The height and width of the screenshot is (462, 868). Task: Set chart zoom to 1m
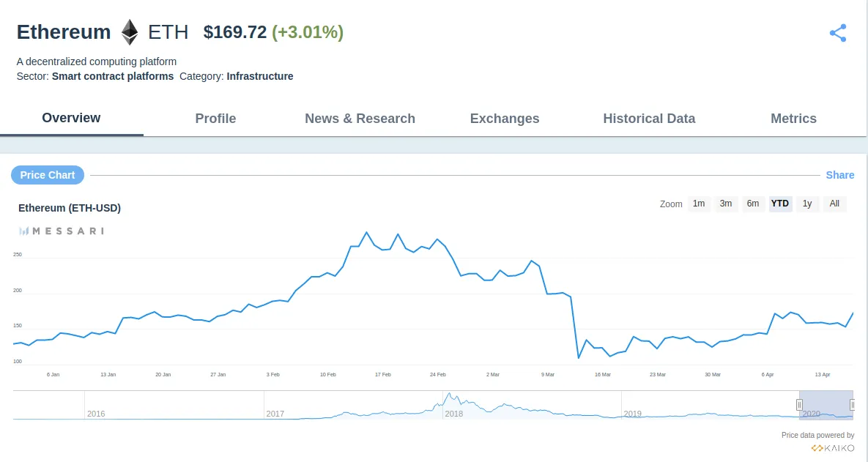[699, 204]
